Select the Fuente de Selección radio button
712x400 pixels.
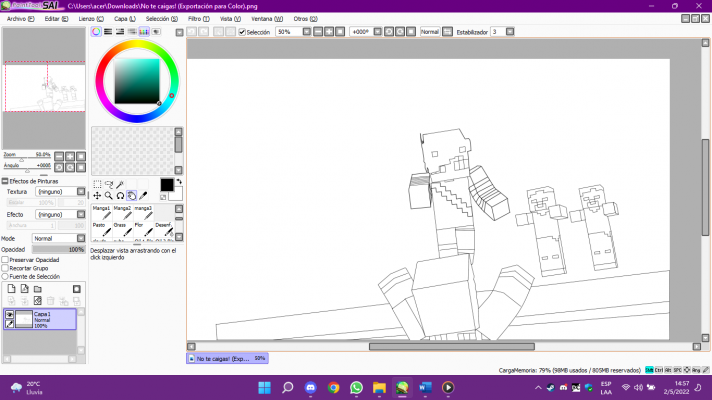[x=5, y=276]
